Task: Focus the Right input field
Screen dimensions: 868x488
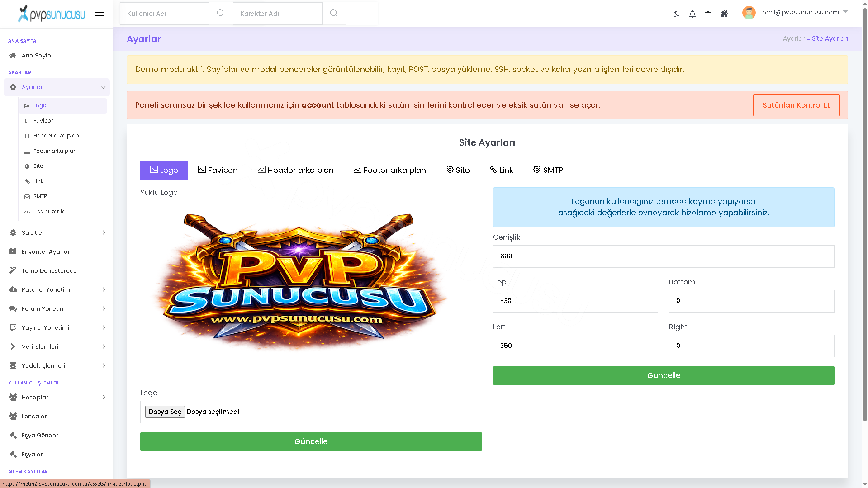Action: click(x=751, y=346)
